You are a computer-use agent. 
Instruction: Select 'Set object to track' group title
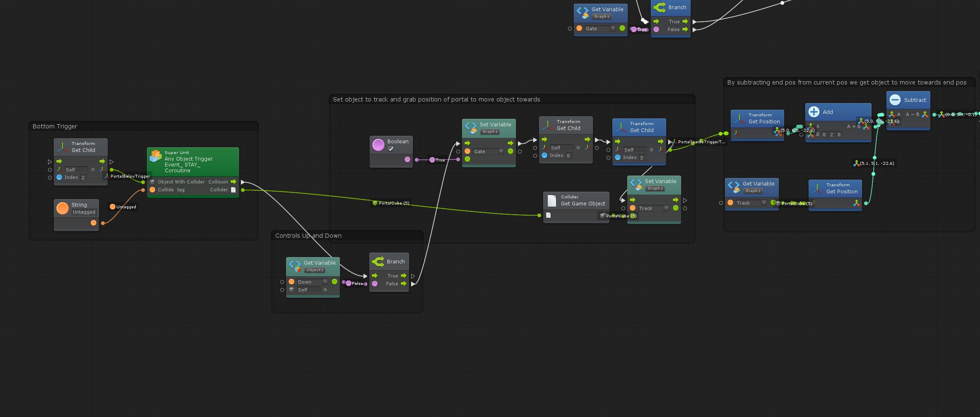tap(436, 99)
